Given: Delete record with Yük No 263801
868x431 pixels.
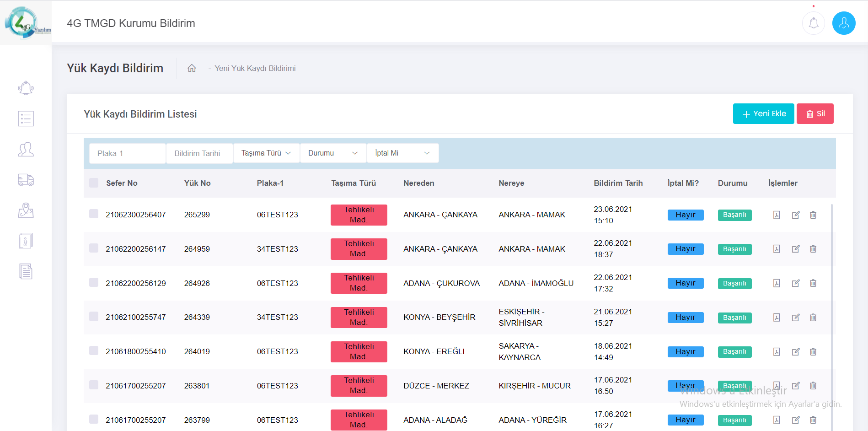Looking at the screenshot, I should tap(813, 386).
